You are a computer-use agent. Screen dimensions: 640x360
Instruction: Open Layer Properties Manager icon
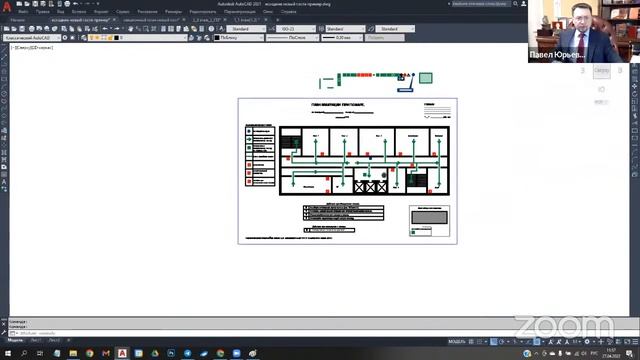tap(84, 38)
